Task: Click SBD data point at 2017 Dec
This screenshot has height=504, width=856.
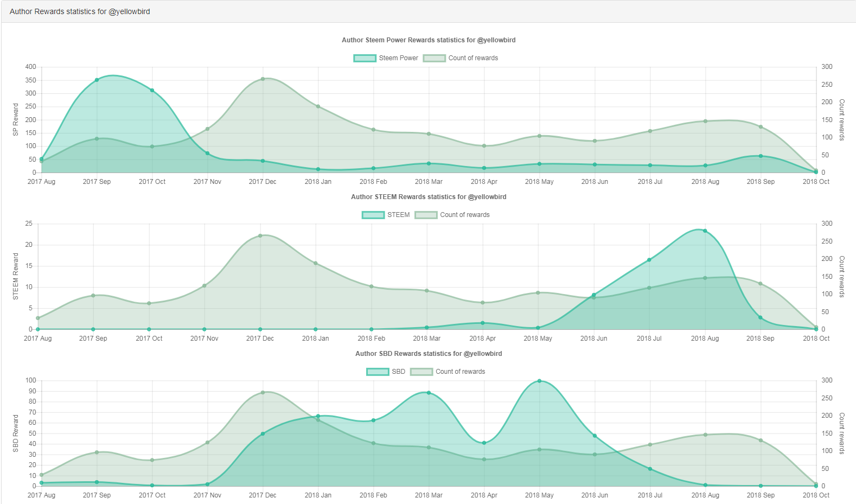Action: [263, 433]
